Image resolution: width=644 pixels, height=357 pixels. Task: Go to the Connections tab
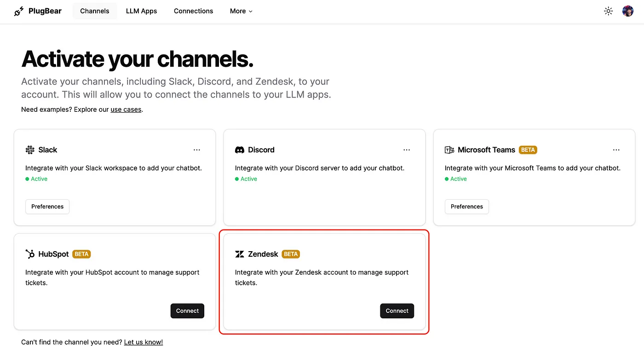193,11
